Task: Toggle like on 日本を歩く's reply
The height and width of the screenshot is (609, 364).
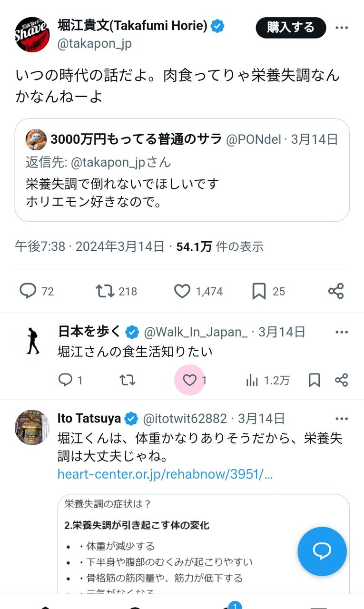Action: 190,380
